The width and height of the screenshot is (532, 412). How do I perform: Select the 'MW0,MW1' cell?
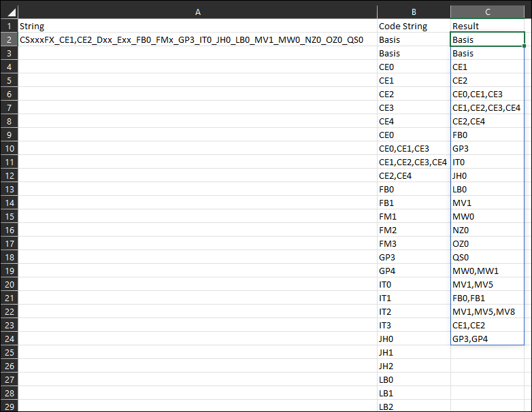coord(487,271)
